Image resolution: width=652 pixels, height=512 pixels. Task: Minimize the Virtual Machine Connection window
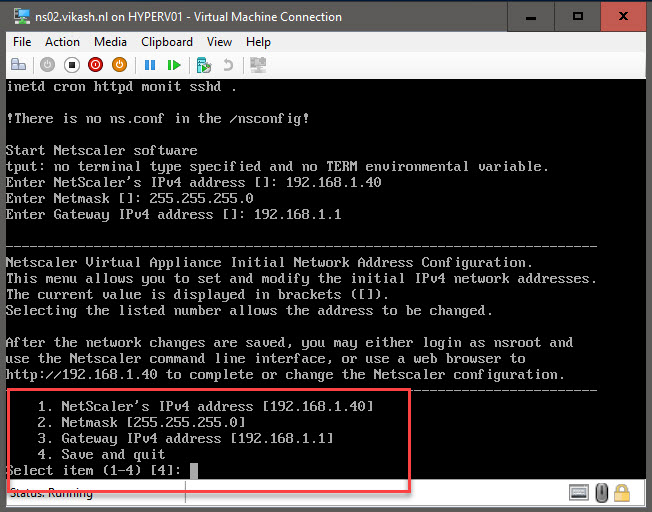(531, 17)
